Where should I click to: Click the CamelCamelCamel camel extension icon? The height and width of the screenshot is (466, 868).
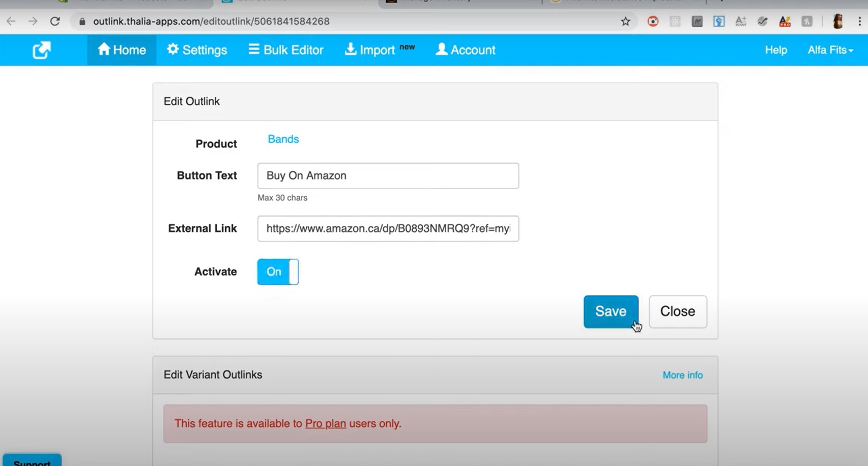click(x=697, y=21)
